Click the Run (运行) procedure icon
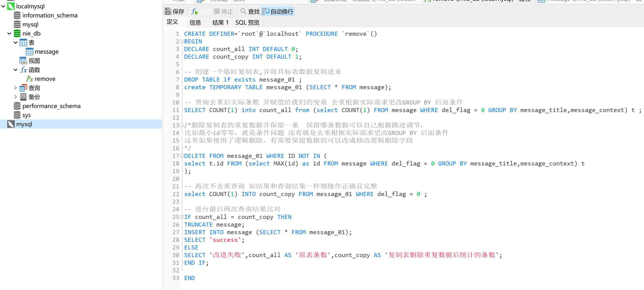This screenshot has width=644, height=290. coord(194,11)
